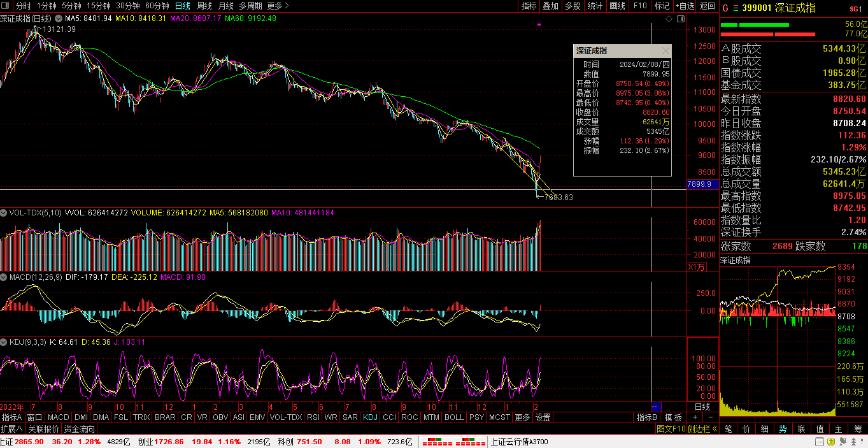The height and width of the screenshot is (448, 868).
Task: Open the VOL-TDX indicator settings arrow
Action: coord(4,213)
